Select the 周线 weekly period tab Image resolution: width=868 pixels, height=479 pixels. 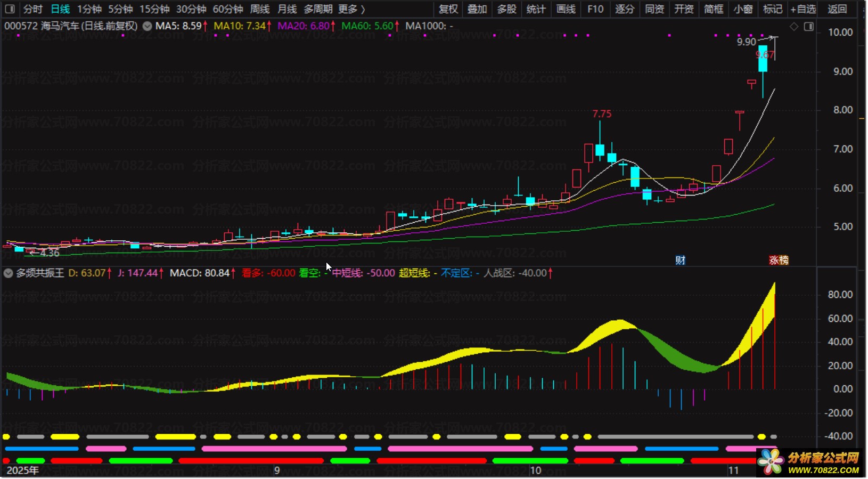pos(260,9)
